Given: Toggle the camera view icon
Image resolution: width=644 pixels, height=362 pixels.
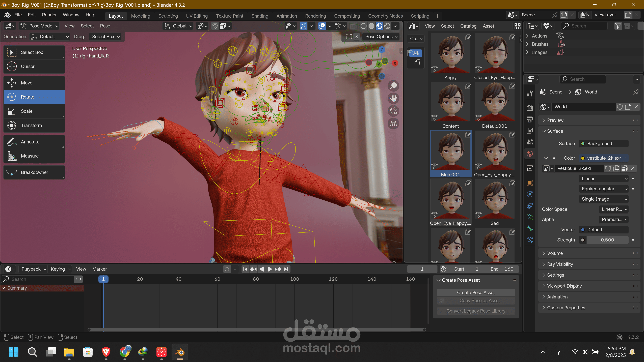Looking at the screenshot, I should pos(393,111).
